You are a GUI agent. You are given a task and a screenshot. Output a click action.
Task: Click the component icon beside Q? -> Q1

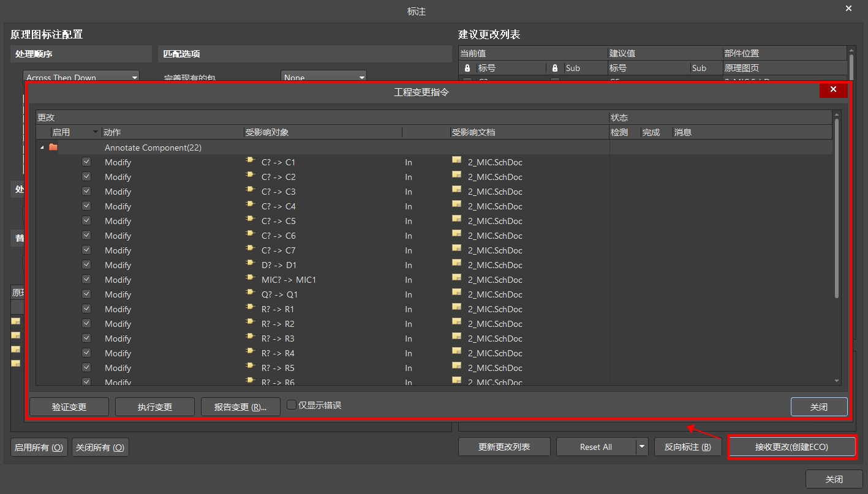[250, 294]
